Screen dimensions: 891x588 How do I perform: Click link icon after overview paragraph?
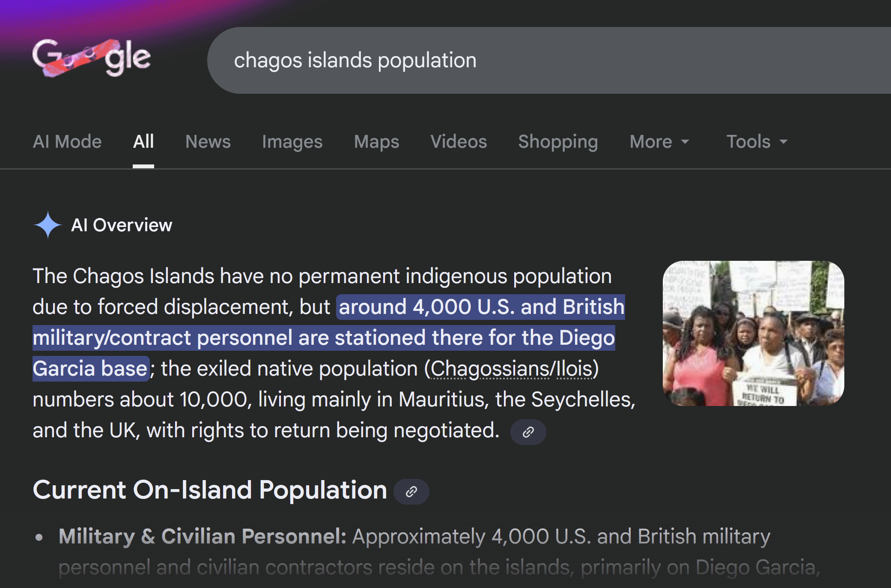pyautogui.click(x=528, y=432)
